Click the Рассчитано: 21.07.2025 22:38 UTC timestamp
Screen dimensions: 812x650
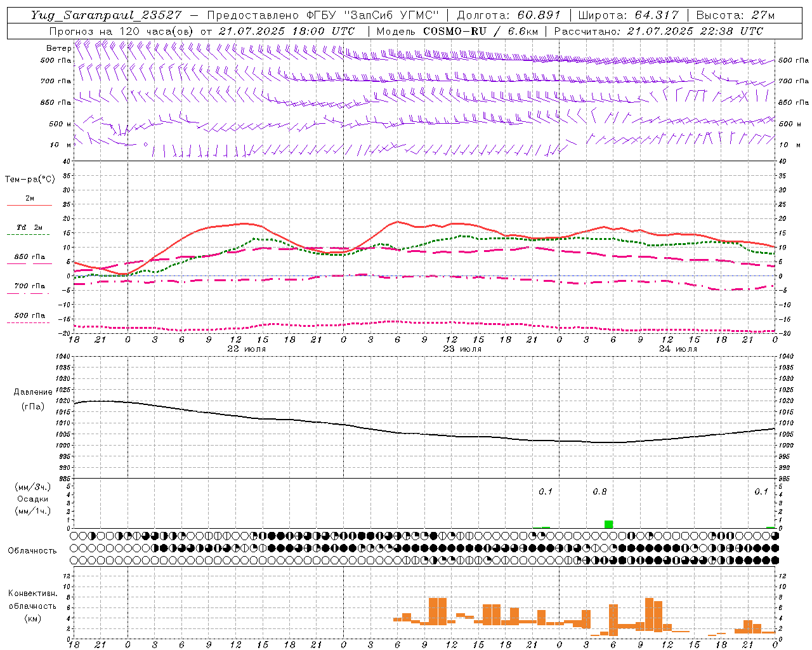pyautogui.click(x=658, y=31)
